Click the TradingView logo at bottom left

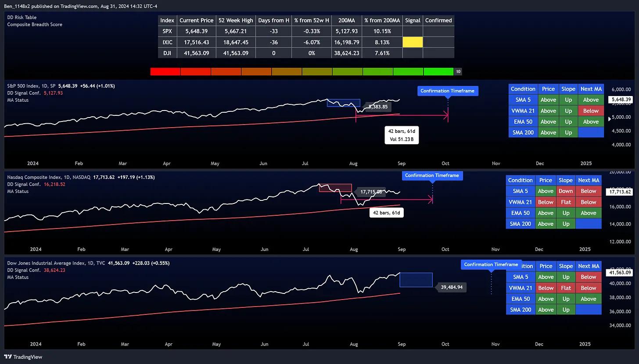(23, 357)
